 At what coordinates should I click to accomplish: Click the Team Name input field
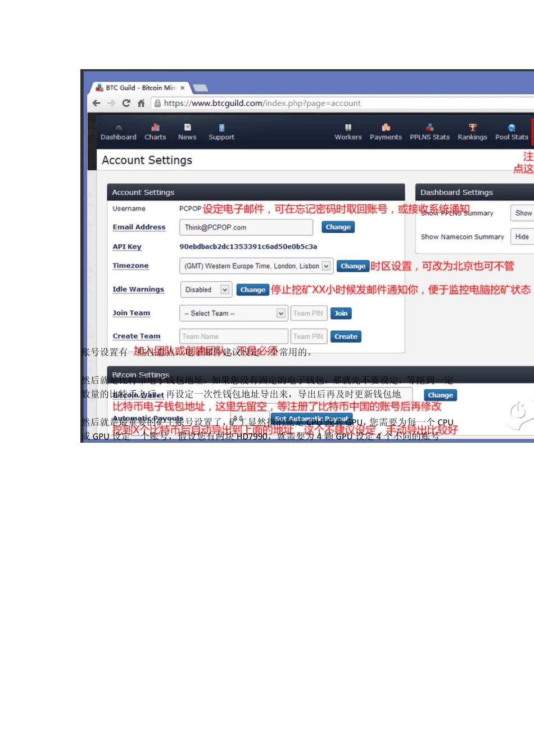233,336
